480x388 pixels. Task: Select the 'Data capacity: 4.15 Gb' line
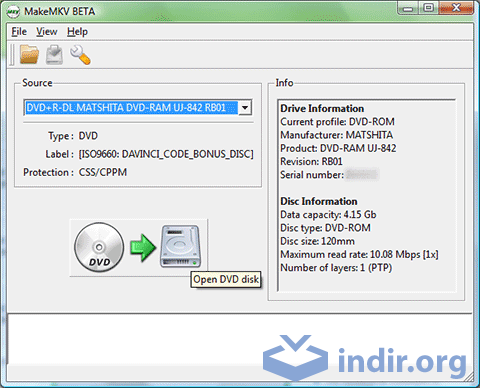[328, 215]
